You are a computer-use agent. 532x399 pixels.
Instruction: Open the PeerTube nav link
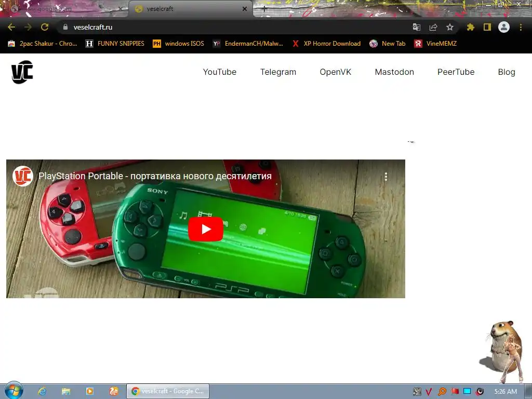456,72
